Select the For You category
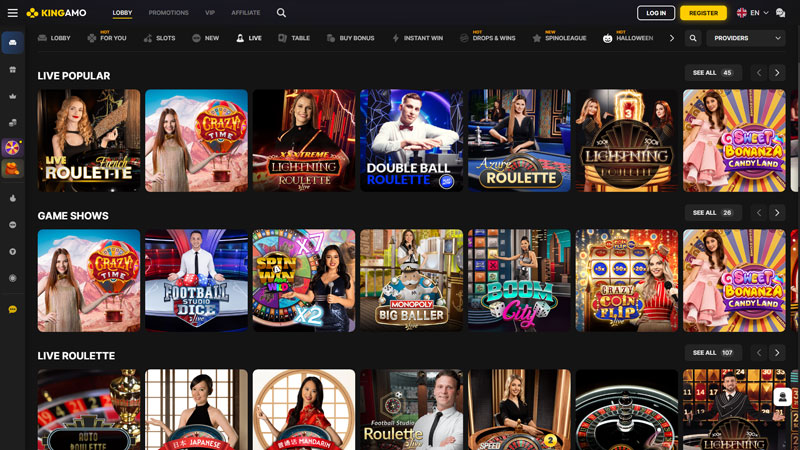This screenshot has width=800, height=450. [x=107, y=38]
